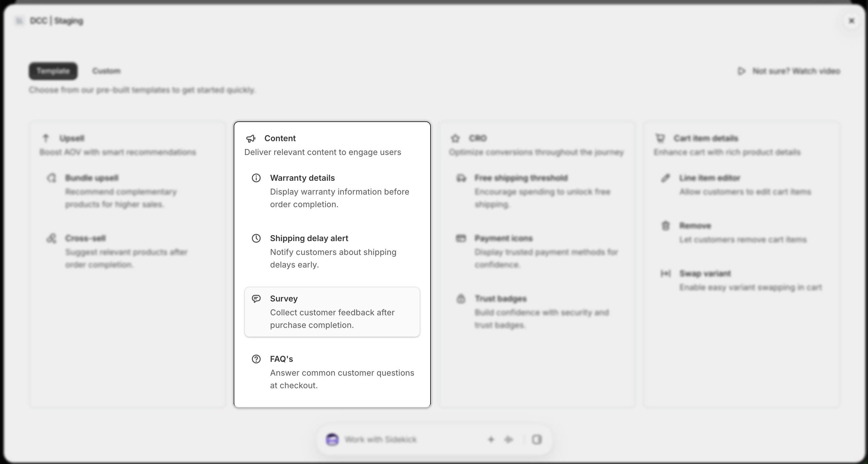Choose the Trust badges title
The height and width of the screenshot is (464, 868).
501,299
